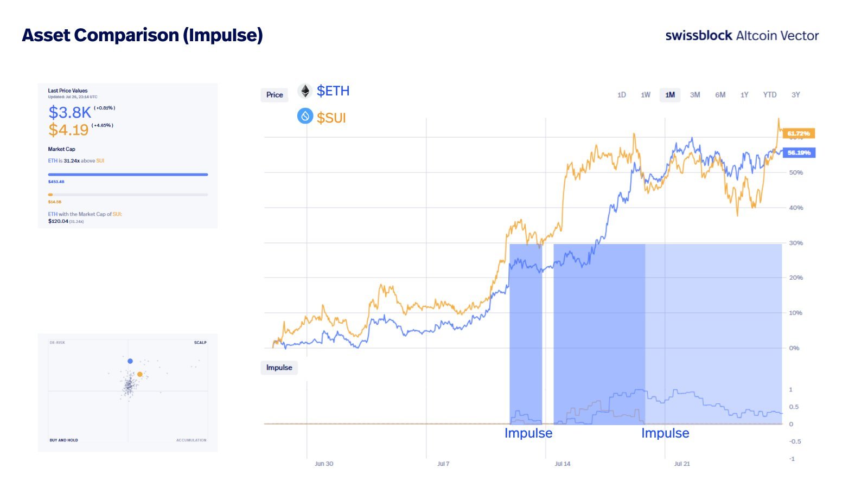The image size is (868, 488).
Task: Select the YTD time range
Action: [x=770, y=95]
